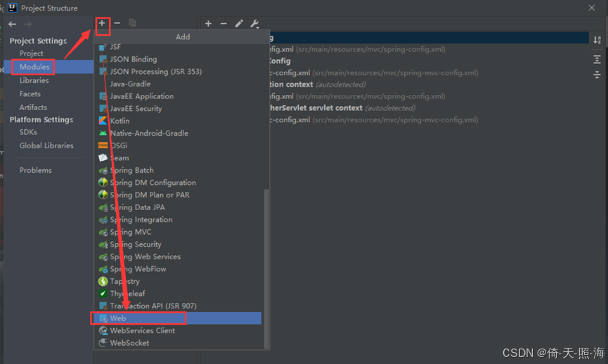The image size is (608, 364).
Task: Click the Add popup scrollbar thumb
Action: tap(266, 268)
